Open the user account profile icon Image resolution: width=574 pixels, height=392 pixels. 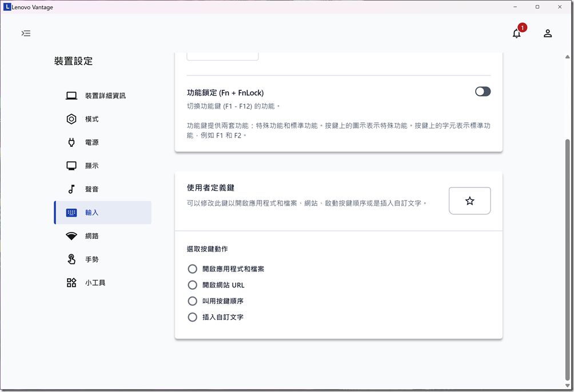click(x=548, y=33)
